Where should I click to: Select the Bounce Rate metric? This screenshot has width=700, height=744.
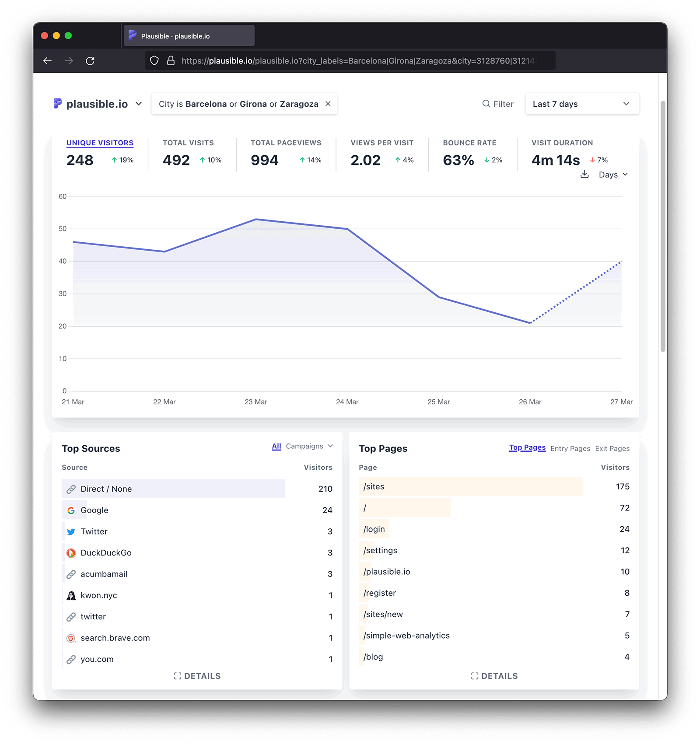(x=469, y=143)
